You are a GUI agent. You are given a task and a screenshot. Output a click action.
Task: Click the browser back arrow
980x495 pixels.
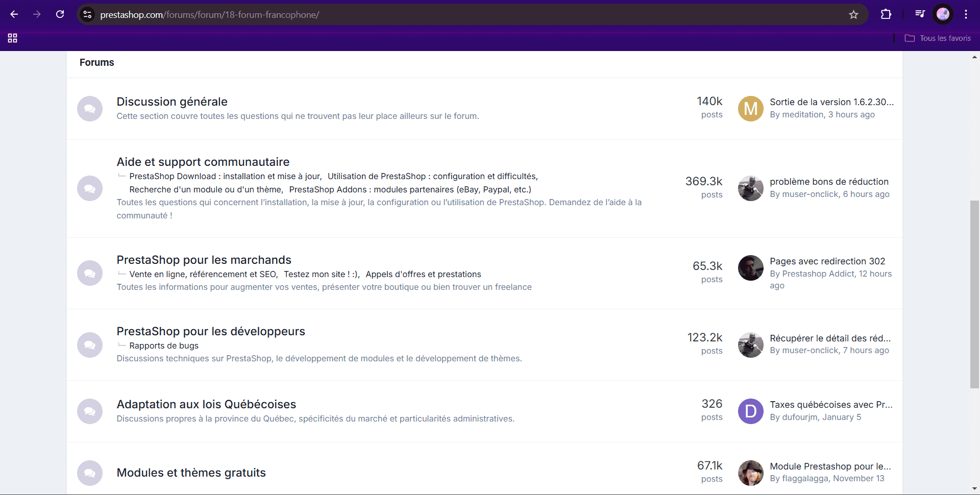pyautogui.click(x=14, y=14)
